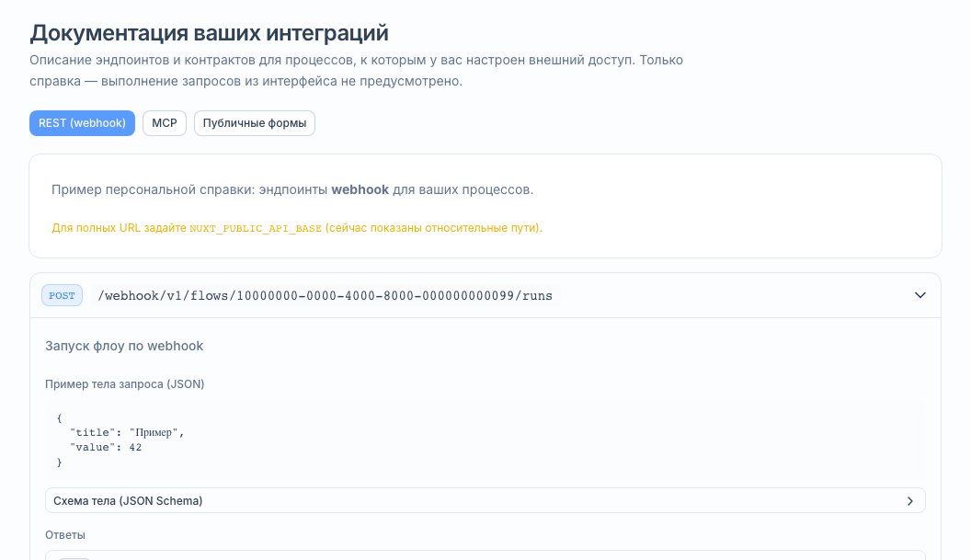The width and height of the screenshot is (971, 560).
Task: Click the Пример тела запроса (JSON) label
Action: pos(124,384)
